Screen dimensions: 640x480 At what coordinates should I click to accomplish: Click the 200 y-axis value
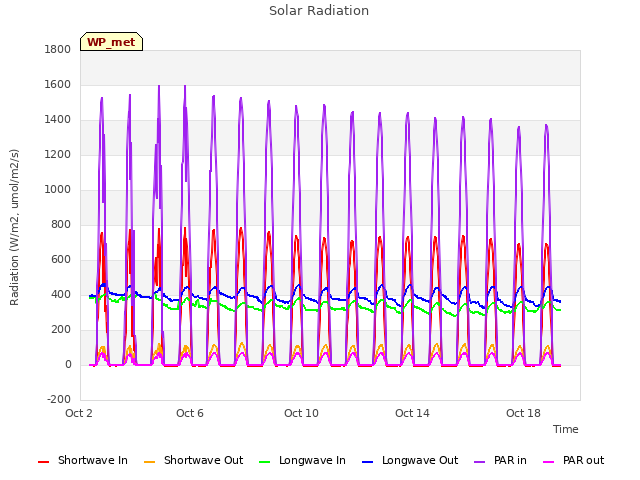coord(61,330)
